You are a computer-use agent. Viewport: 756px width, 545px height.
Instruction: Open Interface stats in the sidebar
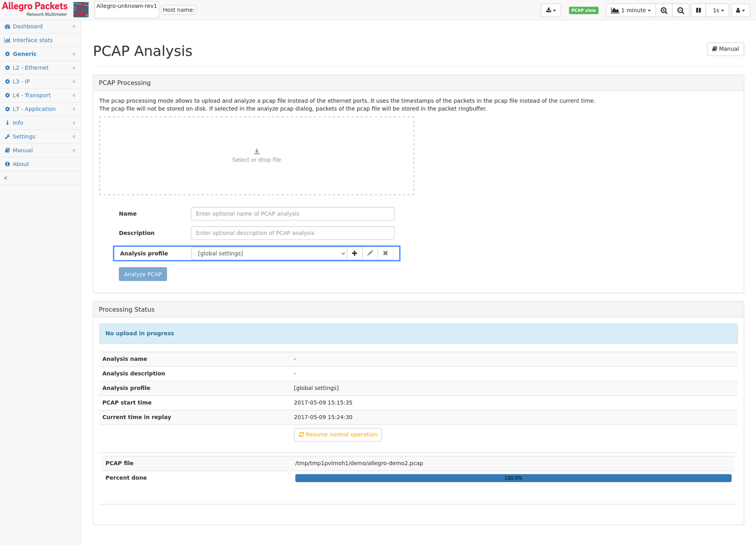coord(32,40)
